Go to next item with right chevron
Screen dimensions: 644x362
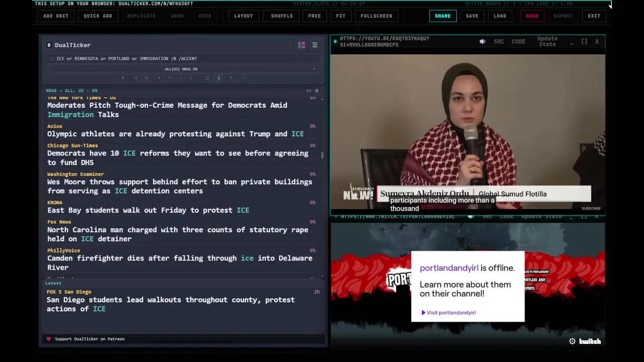191,78
